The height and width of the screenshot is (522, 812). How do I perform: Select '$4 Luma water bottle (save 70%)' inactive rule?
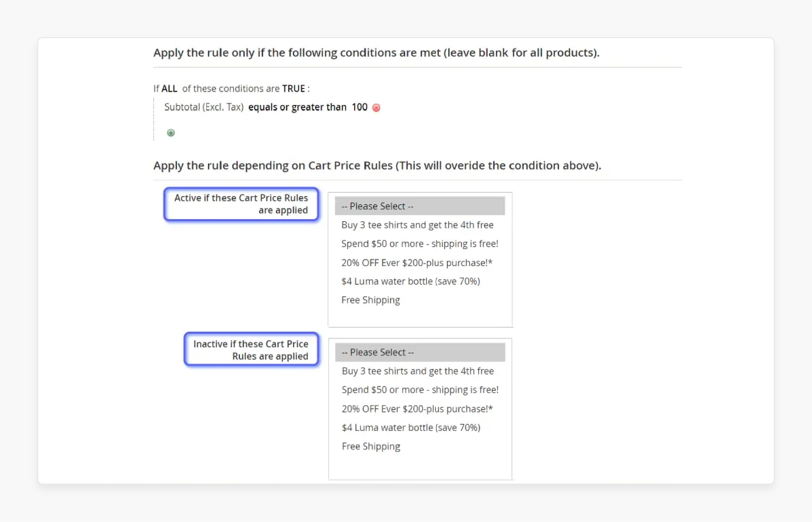(x=411, y=427)
